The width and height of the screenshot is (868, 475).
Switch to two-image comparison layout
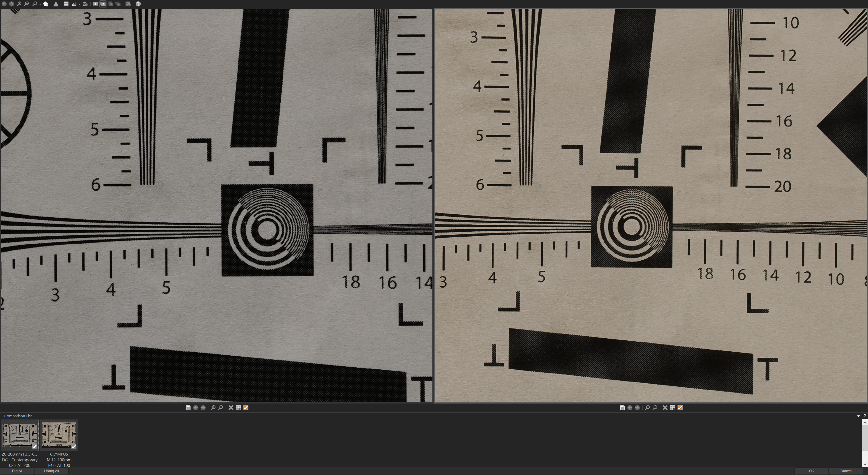[x=103, y=4]
